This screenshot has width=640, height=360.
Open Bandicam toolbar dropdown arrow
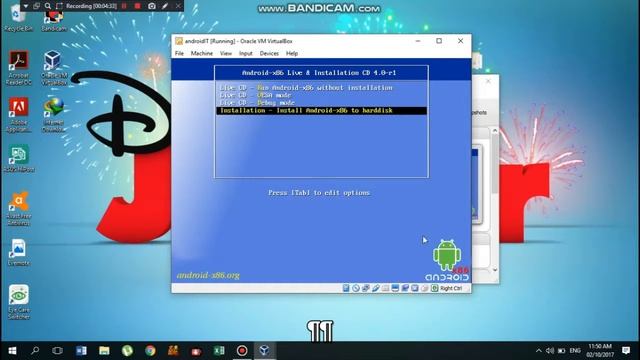click(x=26, y=6)
